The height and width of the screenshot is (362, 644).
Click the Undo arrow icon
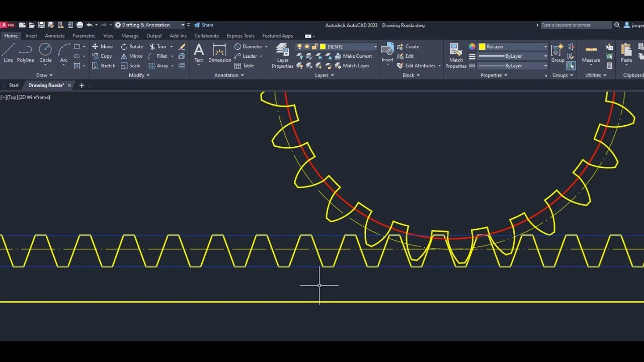pos(89,25)
